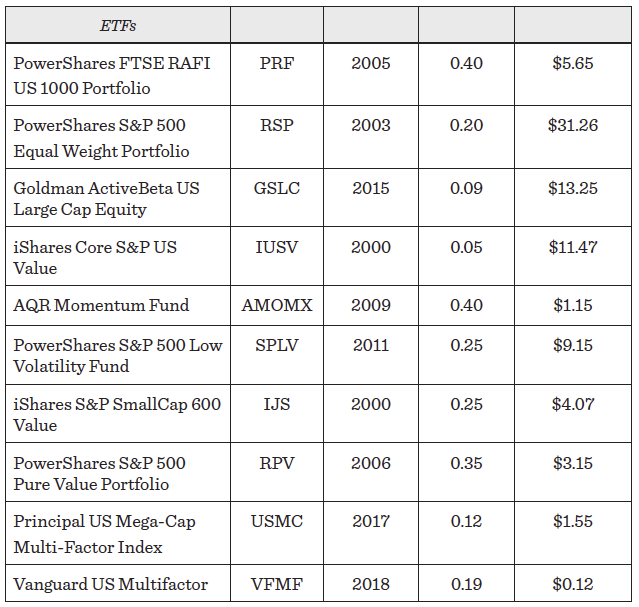The height and width of the screenshot is (607, 639).
Task: Select the RSP ticker symbol
Action: pos(277,126)
